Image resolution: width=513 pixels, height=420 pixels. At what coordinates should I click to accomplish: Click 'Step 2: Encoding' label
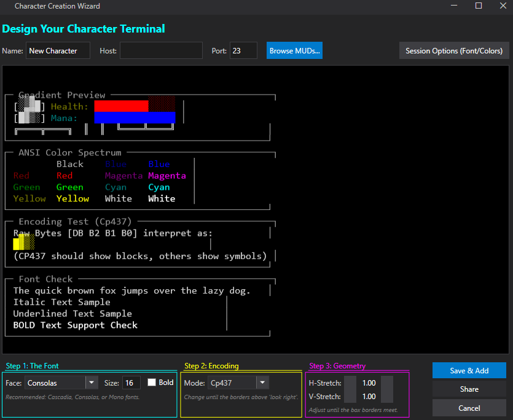tap(211, 366)
